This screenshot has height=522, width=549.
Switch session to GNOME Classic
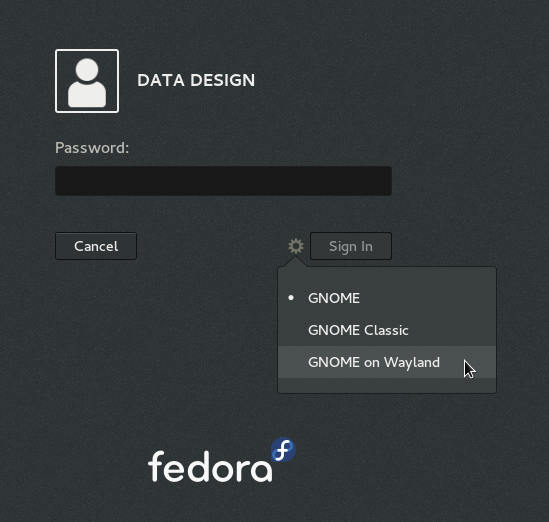(387, 330)
